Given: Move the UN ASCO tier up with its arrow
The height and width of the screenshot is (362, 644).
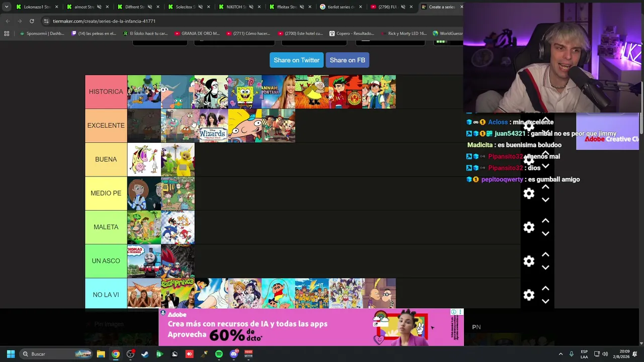Looking at the screenshot, I should point(545,254).
